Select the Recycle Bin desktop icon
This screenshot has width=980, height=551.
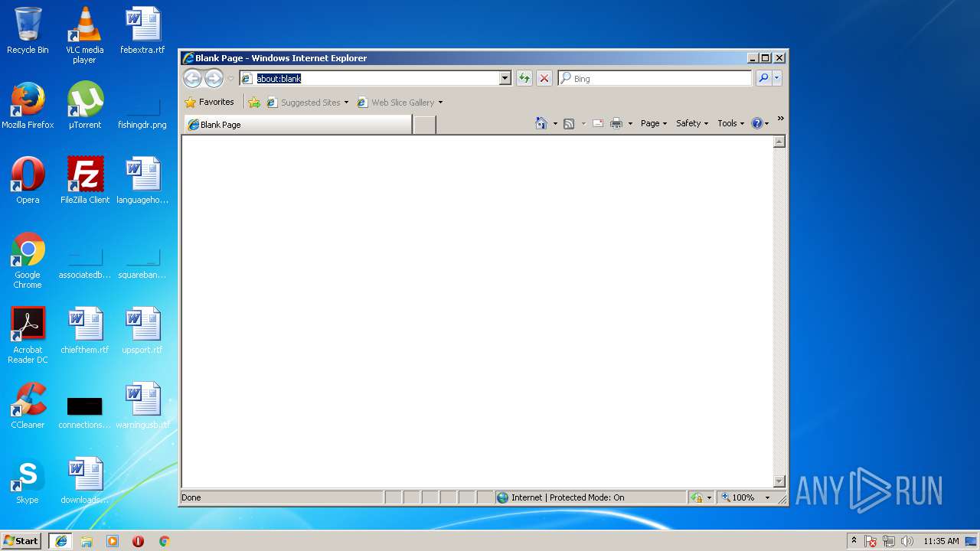[28, 31]
